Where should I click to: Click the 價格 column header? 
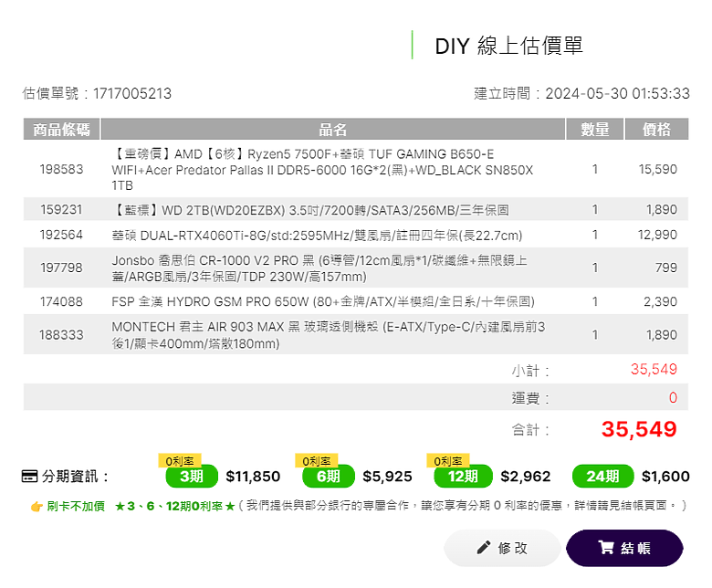pos(656,129)
